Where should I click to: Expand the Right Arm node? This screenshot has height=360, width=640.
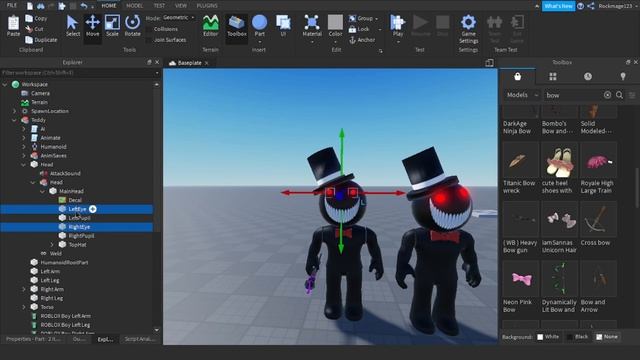pos(24,289)
